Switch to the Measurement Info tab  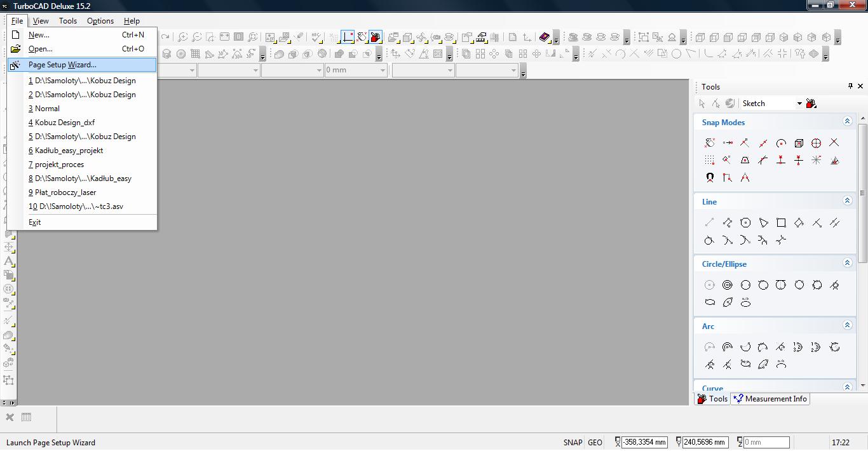(770, 399)
